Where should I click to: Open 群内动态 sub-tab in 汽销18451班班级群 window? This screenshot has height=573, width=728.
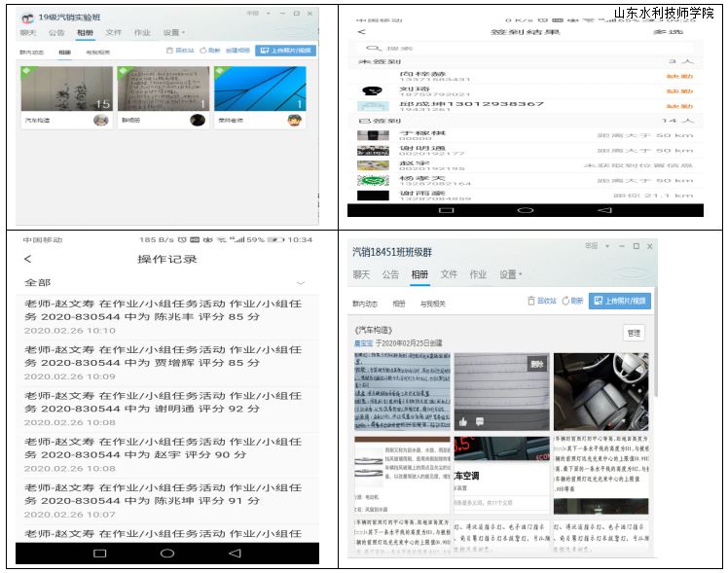(x=364, y=304)
